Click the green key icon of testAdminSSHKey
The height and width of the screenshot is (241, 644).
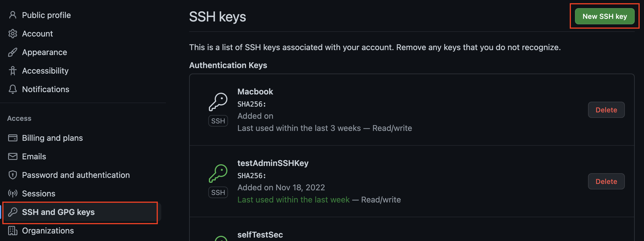click(x=218, y=174)
